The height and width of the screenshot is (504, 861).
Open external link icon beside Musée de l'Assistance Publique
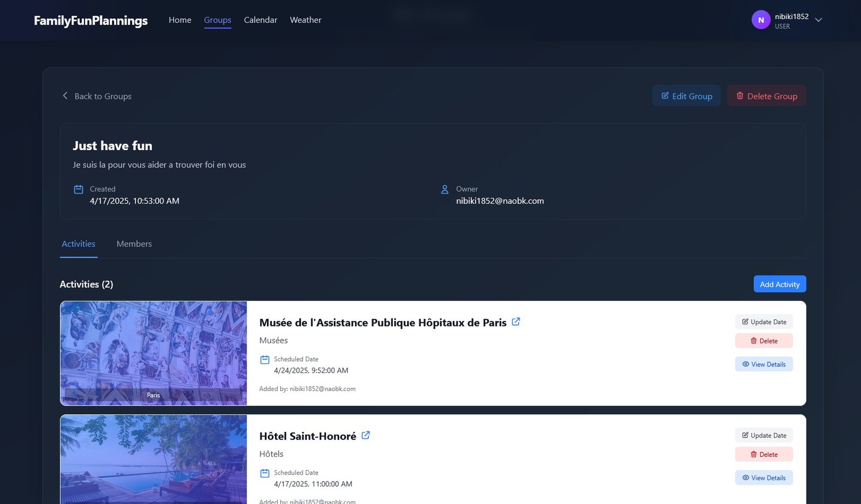[x=516, y=322]
